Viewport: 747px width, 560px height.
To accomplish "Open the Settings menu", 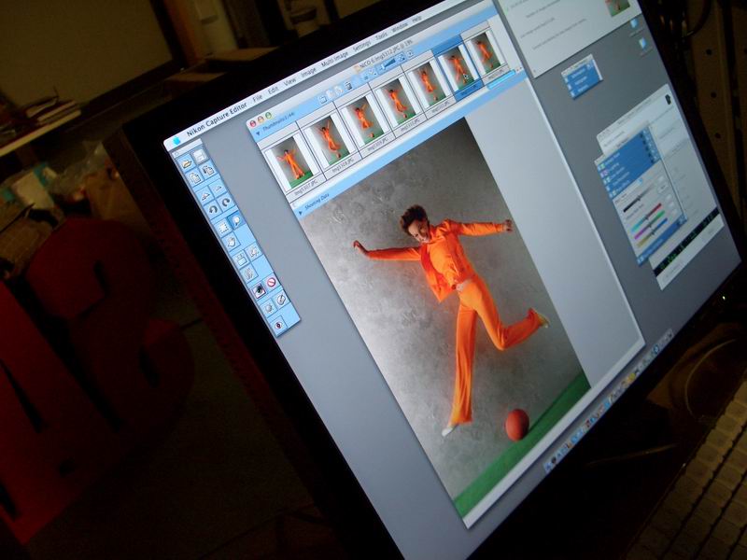I will [x=360, y=46].
